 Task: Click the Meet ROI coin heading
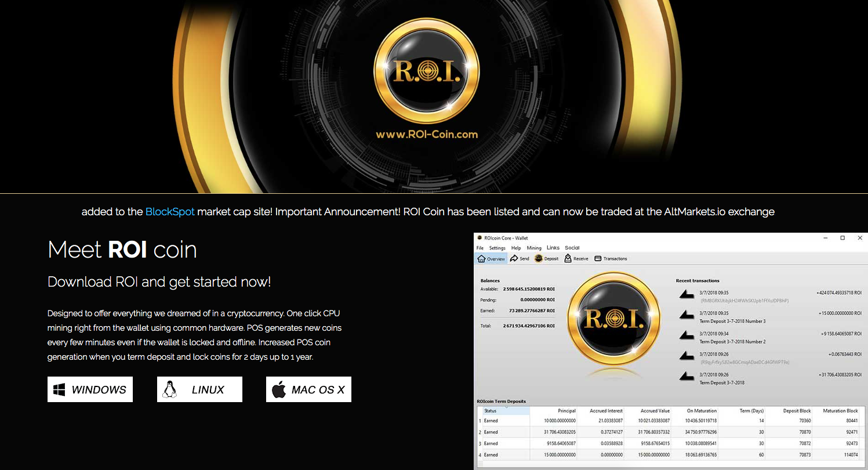122,250
